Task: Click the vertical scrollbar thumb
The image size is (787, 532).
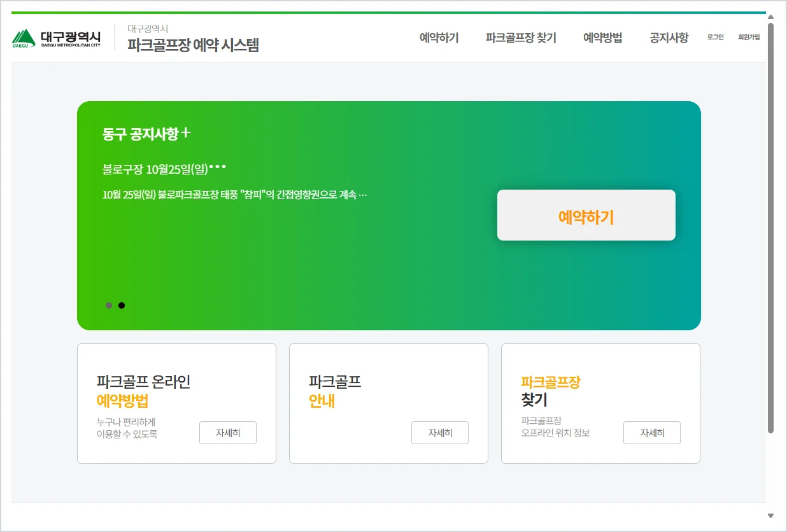Action: coord(770,228)
